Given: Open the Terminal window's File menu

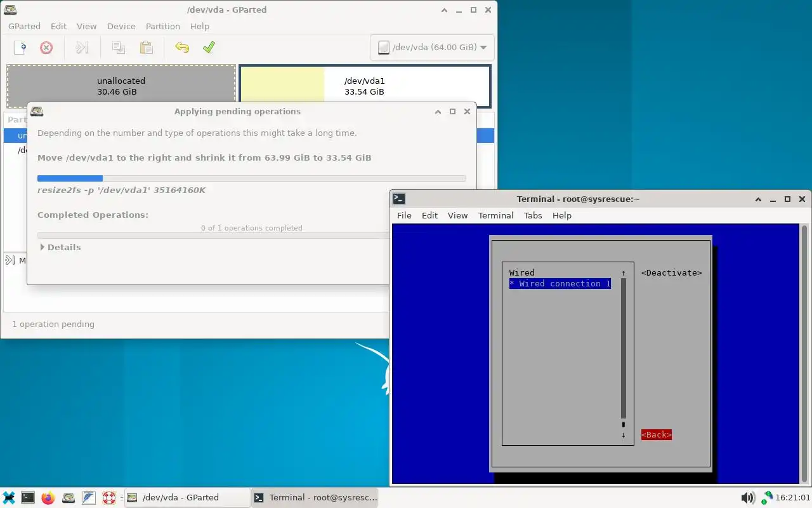Looking at the screenshot, I should pyautogui.click(x=404, y=215).
